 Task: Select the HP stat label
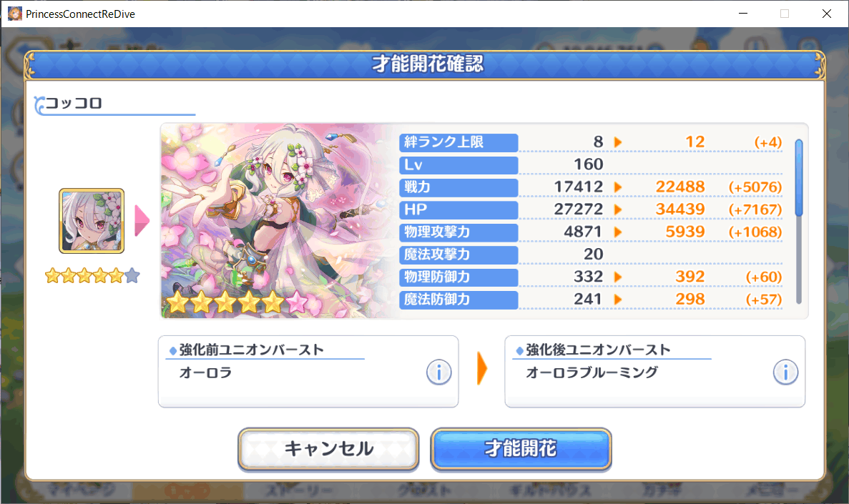tap(458, 210)
